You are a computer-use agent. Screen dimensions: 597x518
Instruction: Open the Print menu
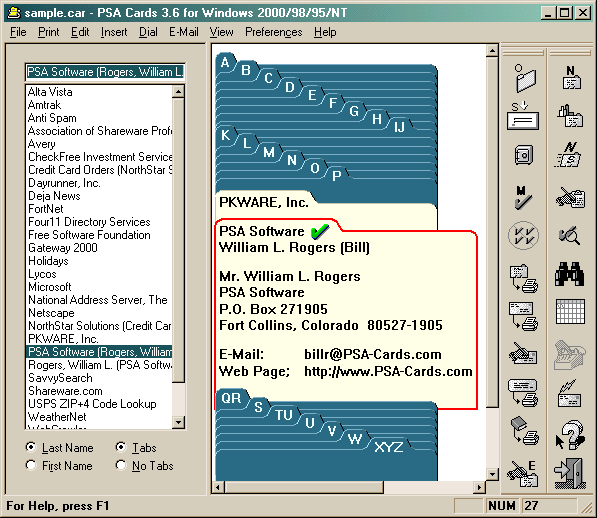(49, 32)
